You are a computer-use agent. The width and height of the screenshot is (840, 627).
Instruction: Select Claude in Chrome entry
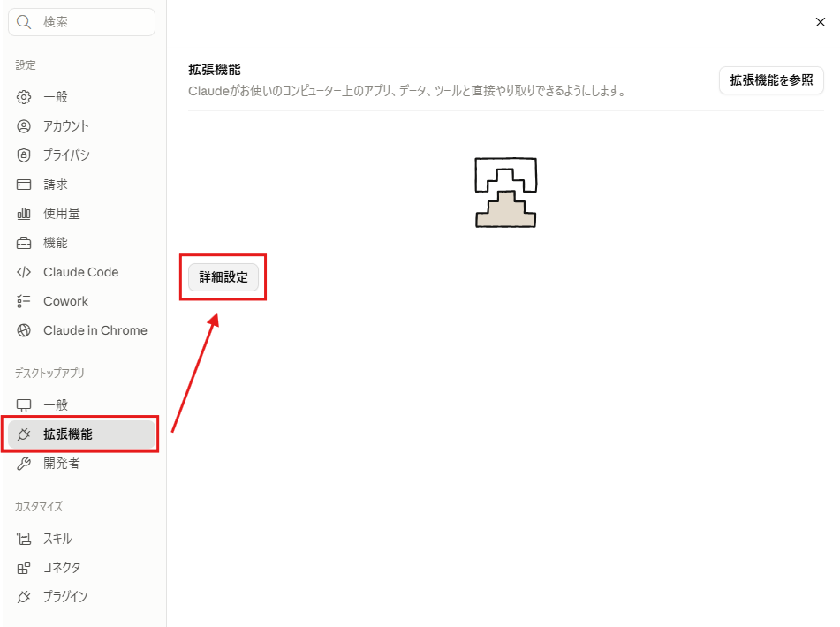(81, 330)
